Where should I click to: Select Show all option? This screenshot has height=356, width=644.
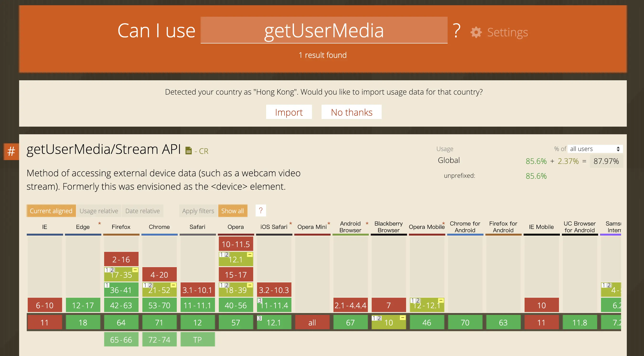tap(232, 211)
